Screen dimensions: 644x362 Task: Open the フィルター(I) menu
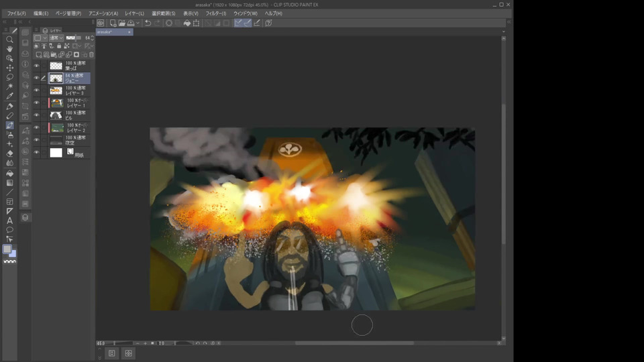pos(216,13)
